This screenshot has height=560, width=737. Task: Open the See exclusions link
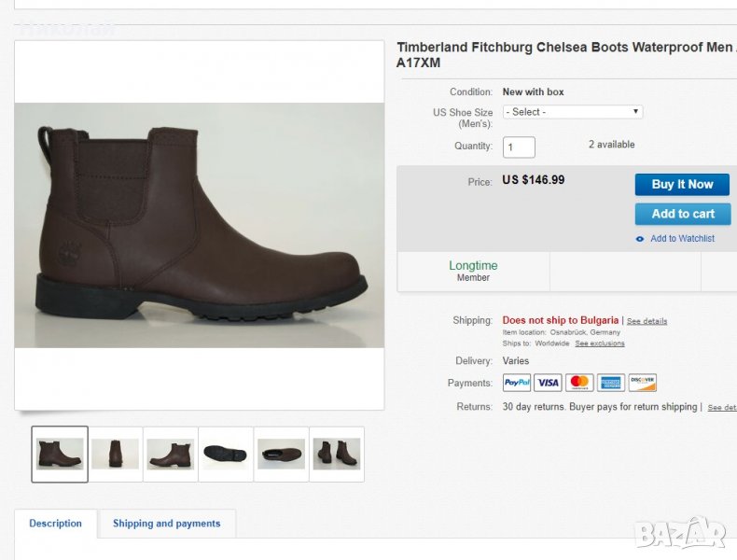point(600,343)
